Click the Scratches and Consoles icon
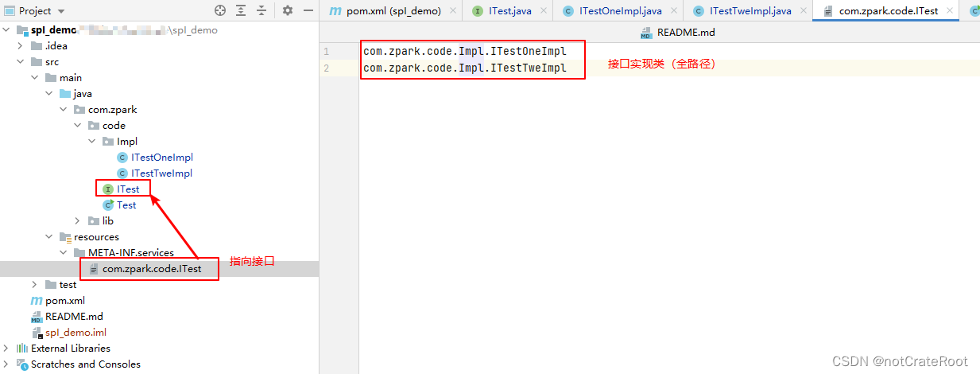Viewport: 980px width, 374px height. (x=22, y=364)
